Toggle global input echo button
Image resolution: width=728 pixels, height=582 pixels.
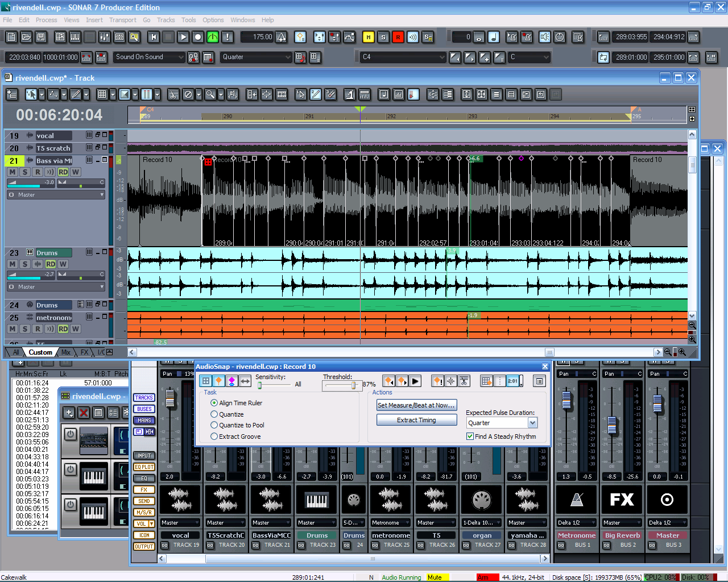413,37
